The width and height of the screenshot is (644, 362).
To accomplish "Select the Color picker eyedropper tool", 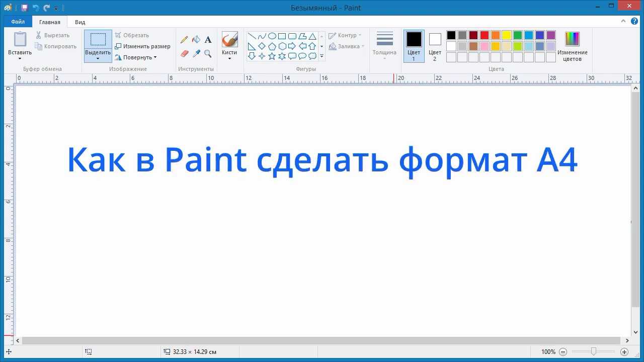I will (x=196, y=53).
